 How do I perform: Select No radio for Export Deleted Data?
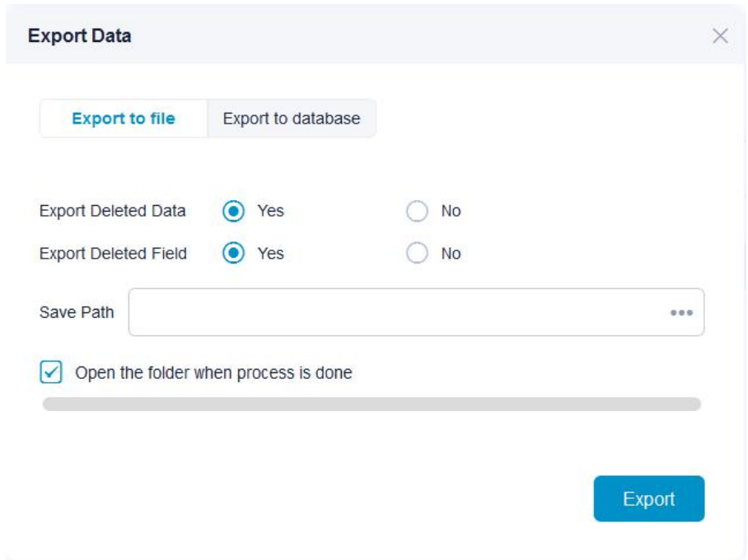418,212
